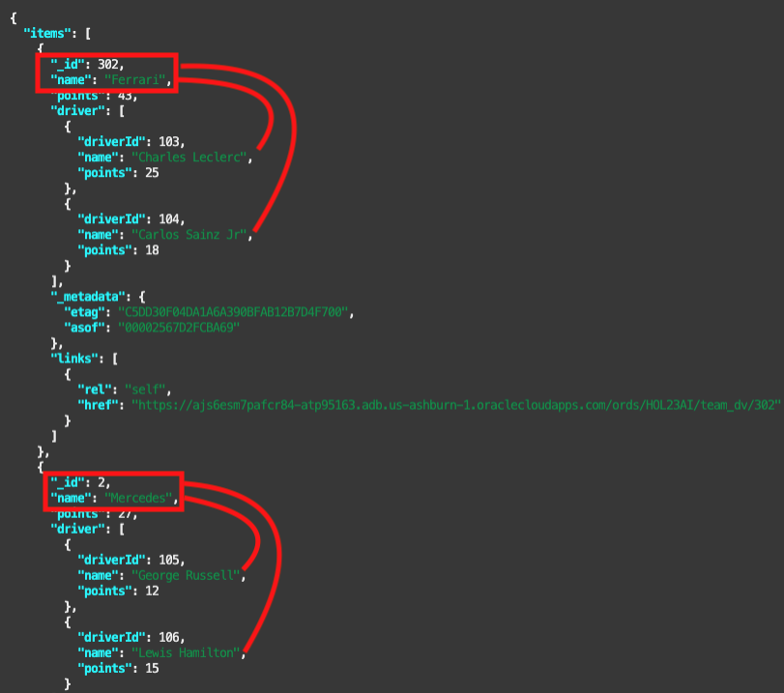
Task: Click the "links" key of the Ferrari item
Action: (74, 359)
